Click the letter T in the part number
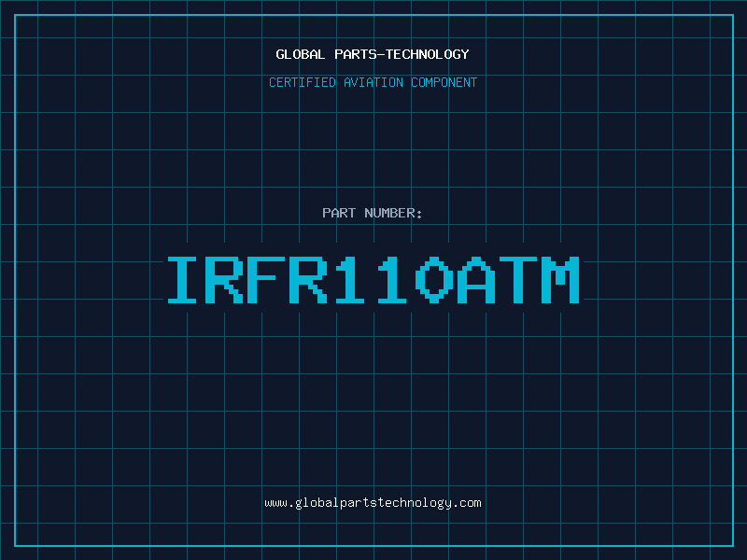This screenshot has width=747, height=560. point(518,280)
